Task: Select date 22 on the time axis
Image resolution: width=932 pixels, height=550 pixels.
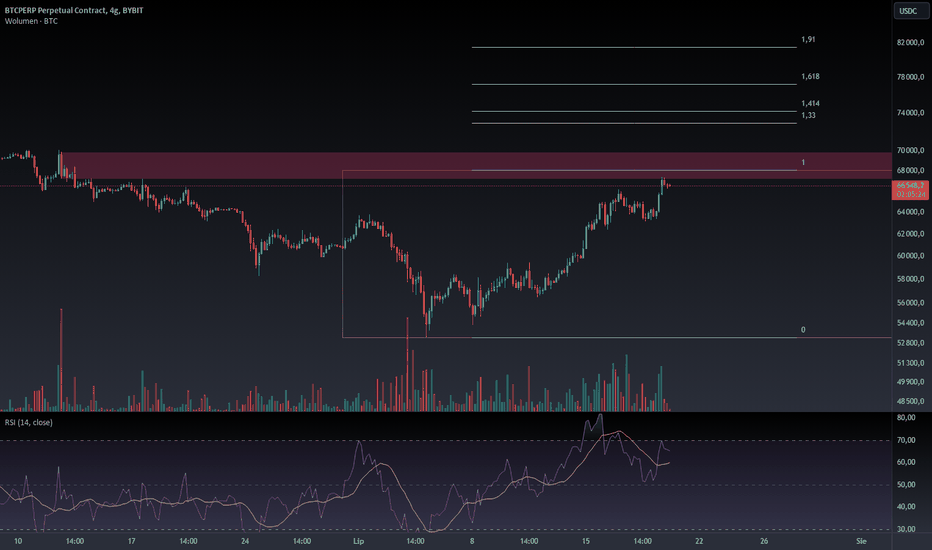Action: coord(699,541)
